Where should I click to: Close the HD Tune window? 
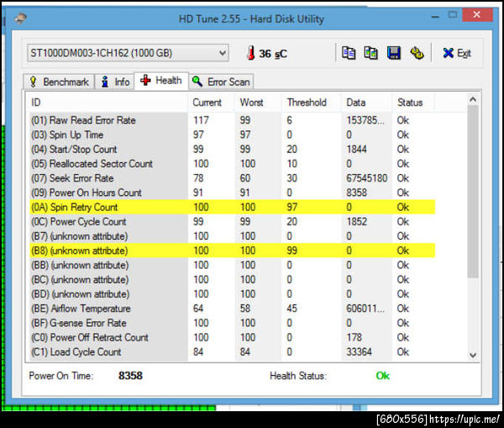click(x=477, y=15)
